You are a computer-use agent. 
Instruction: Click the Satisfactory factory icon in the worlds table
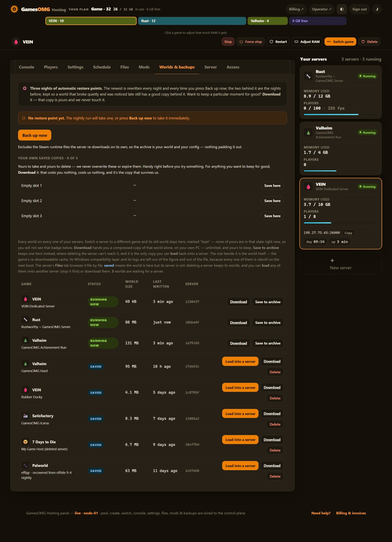(25, 416)
